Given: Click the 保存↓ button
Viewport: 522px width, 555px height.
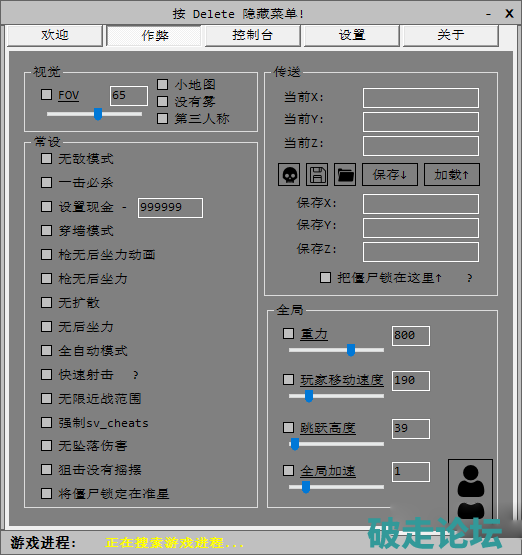Looking at the screenshot, I should [x=390, y=174].
